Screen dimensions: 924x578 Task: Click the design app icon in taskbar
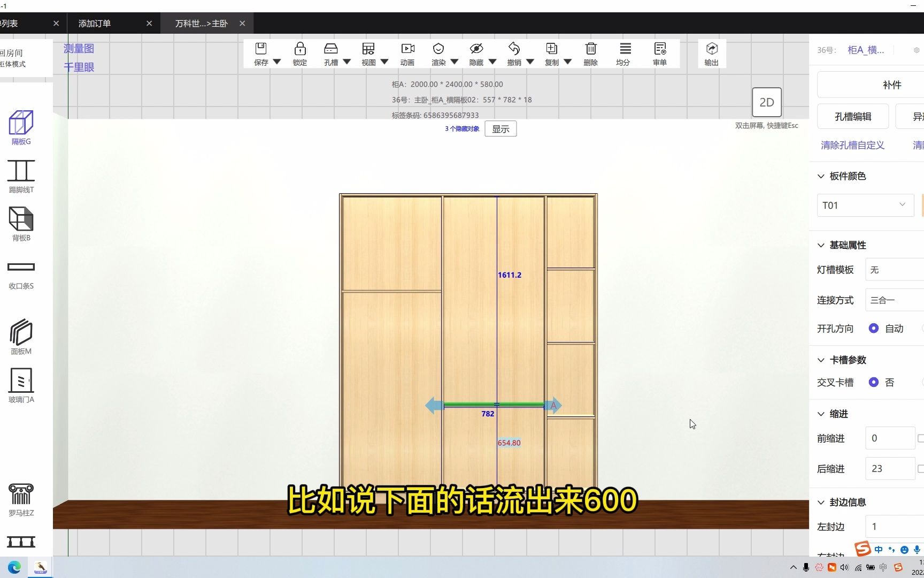pyautogui.click(x=40, y=567)
